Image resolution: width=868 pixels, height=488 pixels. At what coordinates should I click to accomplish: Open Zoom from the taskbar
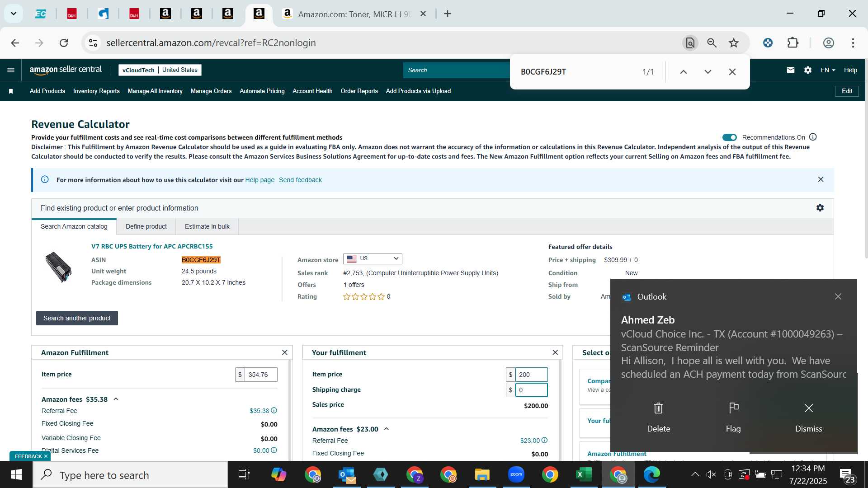516,475
